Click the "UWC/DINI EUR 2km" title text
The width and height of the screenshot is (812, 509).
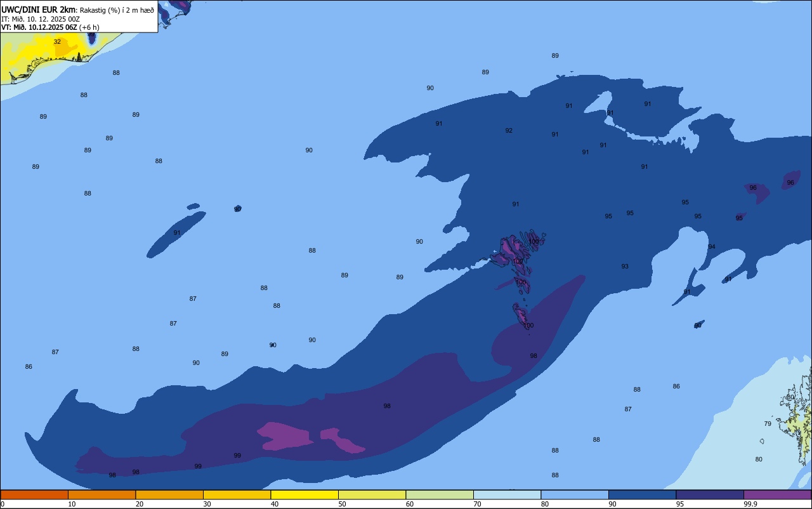(39, 10)
